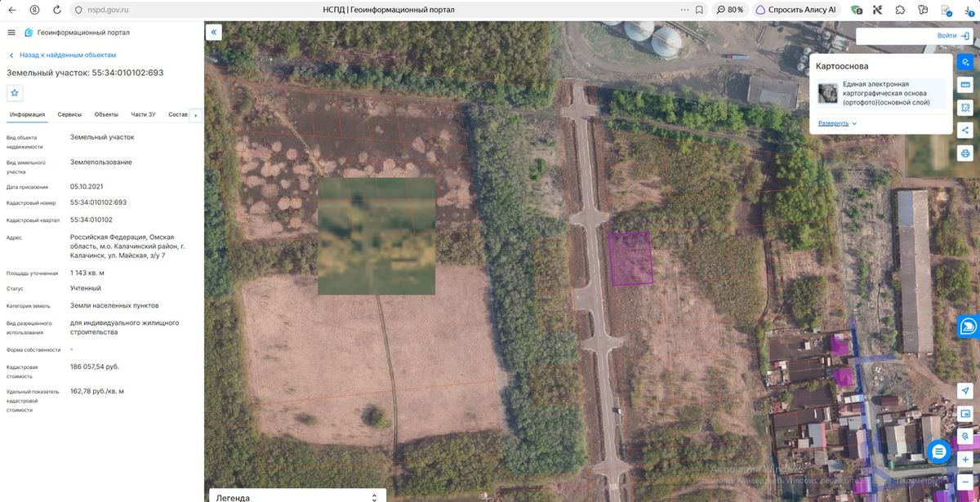Image resolution: width=980 pixels, height=502 pixels.
Task: Open the Состав tab
Action: 178,114
